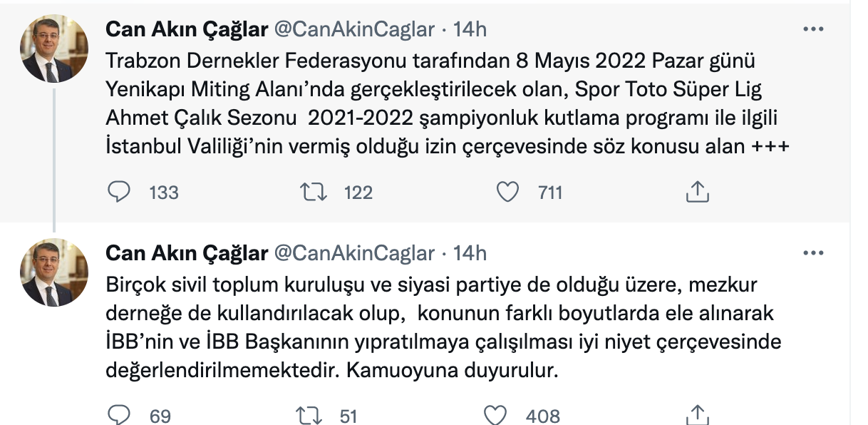The height and width of the screenshot is (425, 868).
Task: Select the 408 likes count on the second tweet
Action: click(x=544, y=415)
